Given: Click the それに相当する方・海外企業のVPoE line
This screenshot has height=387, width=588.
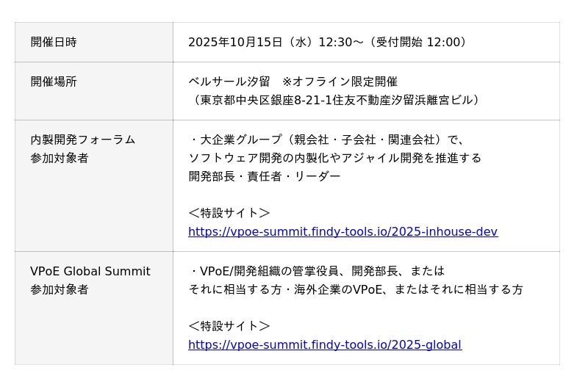Looking at the screenshot, I should (x=356, y=290).
